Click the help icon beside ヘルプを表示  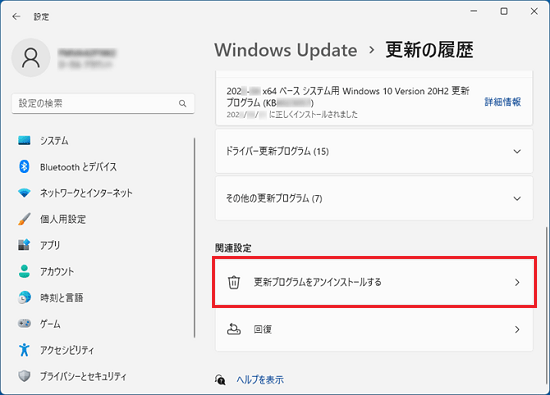(220, 380)
